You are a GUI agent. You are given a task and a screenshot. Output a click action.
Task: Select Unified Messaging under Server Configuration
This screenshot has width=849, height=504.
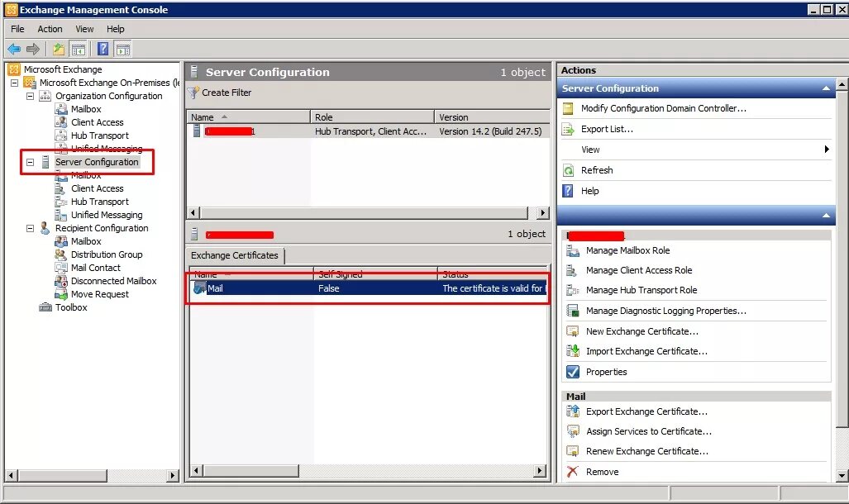(x=107, y=216)
